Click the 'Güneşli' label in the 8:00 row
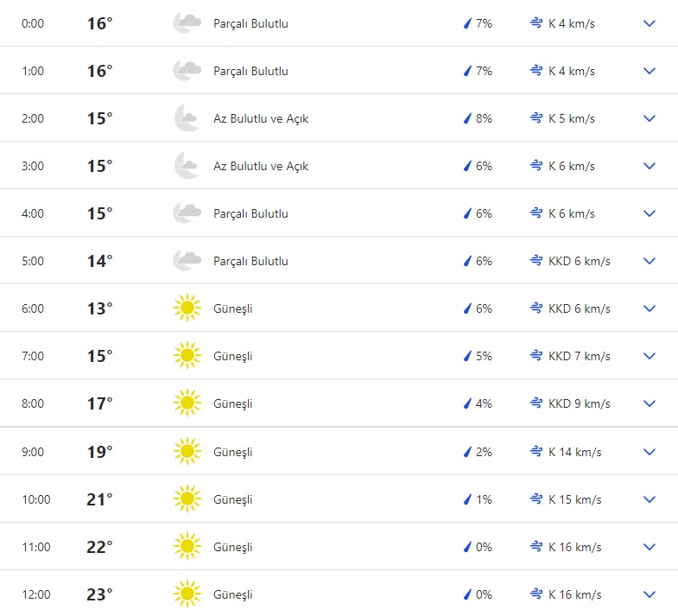Screen dimensions: 678x616 tap(233, 403)
